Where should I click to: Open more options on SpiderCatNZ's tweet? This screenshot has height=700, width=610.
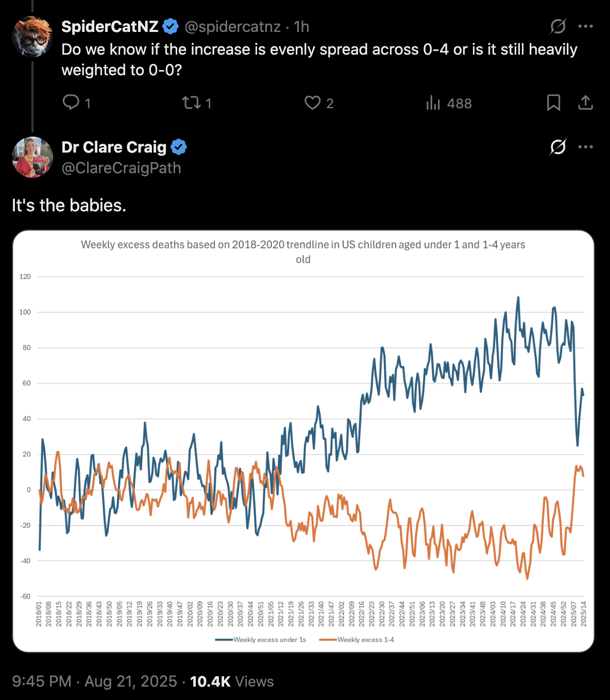tap(586, 26)
